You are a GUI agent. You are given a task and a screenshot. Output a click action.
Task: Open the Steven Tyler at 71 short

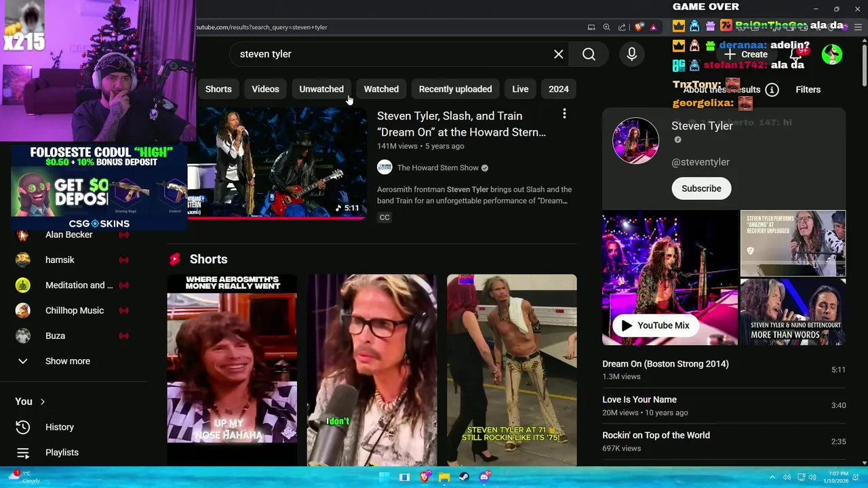click(x=512, y=369)
